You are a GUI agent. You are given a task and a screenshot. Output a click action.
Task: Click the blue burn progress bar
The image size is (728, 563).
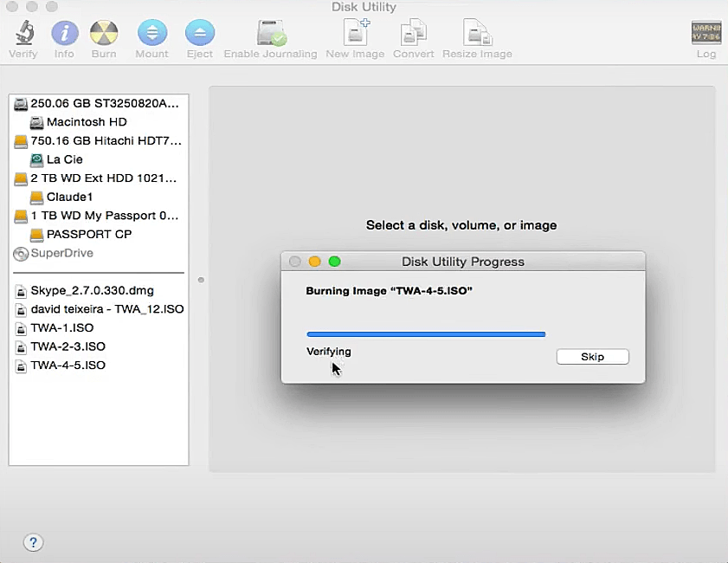pyautogui.click(x=426, y=333)
